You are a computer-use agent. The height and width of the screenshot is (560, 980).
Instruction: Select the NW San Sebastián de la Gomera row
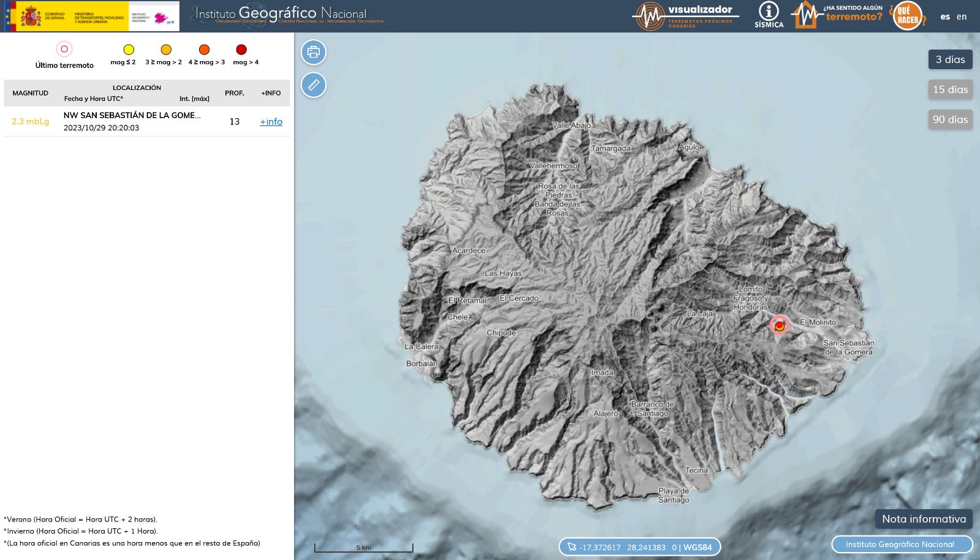point(147,121)
